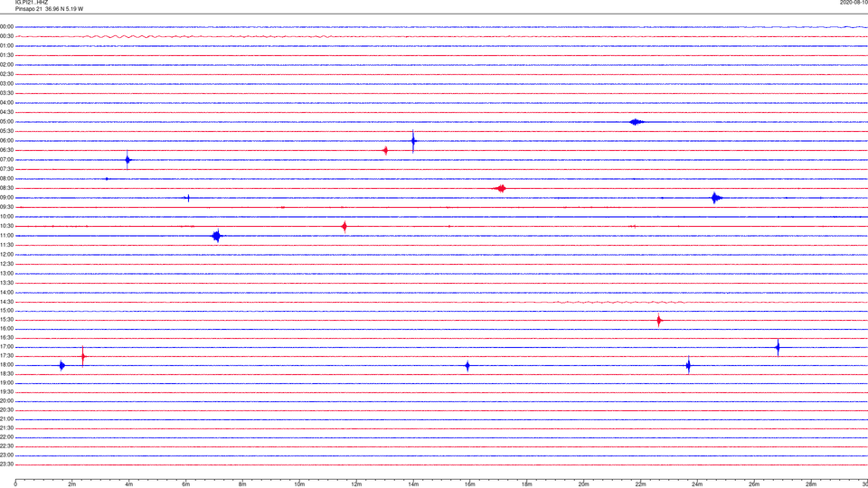Select the 02:00 time row label

6,65
